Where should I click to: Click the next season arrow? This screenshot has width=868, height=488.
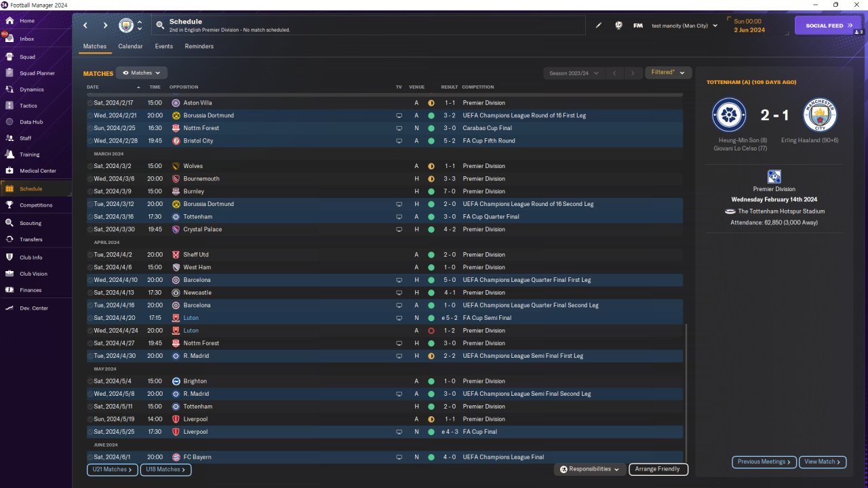click(633, 73)
